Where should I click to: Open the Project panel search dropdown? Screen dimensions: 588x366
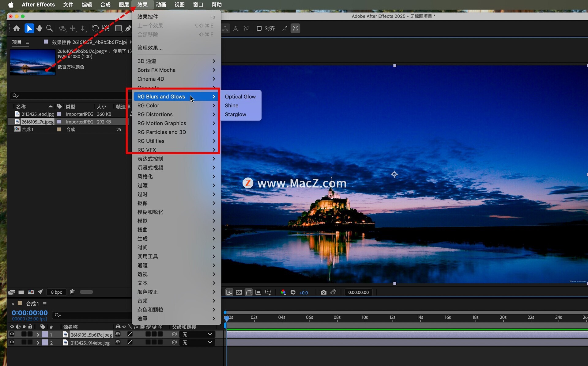(16, 96)
